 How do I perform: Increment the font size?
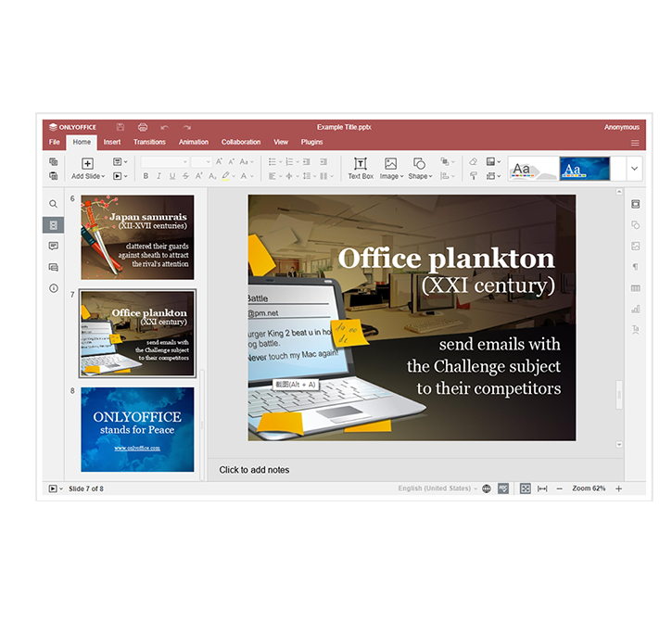[x=219, y=161]
